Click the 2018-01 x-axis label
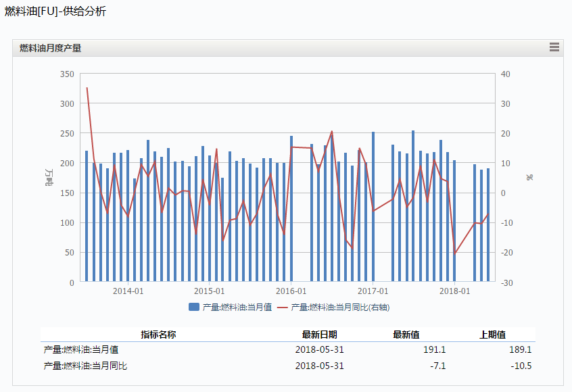 coord(454,291)
